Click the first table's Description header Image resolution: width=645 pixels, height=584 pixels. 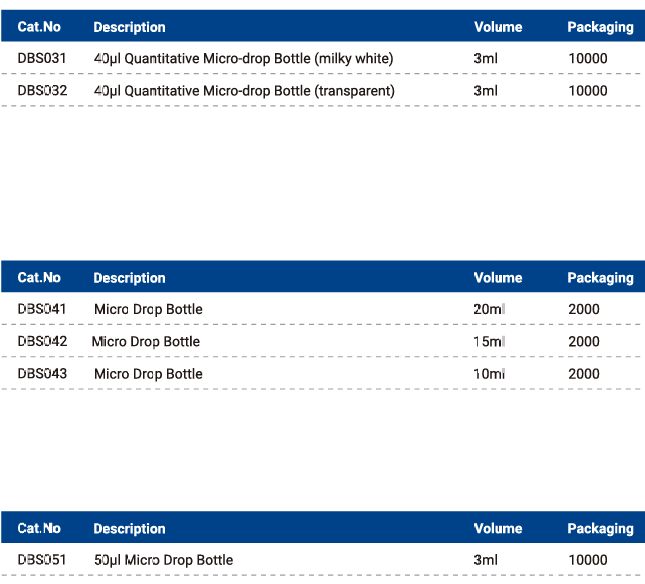point(129,27)
